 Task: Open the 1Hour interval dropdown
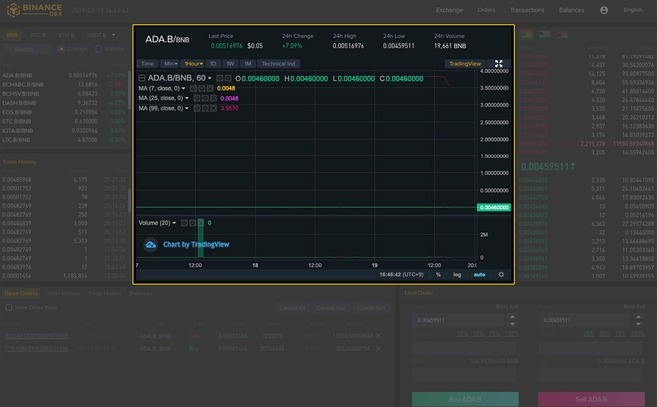click(x=194, y=64)
